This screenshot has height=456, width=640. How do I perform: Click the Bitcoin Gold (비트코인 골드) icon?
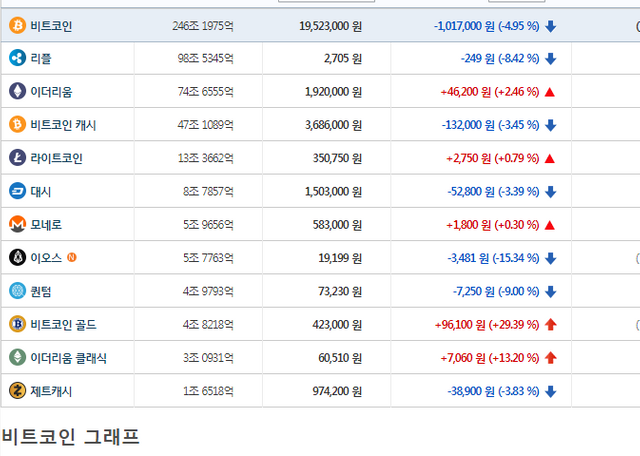(17, 324)
